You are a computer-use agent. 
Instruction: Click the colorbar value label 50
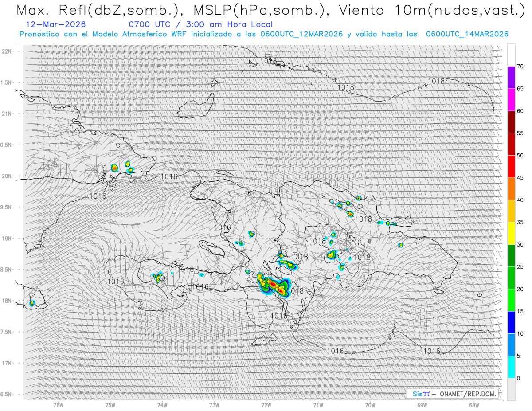tap(520, 156)
